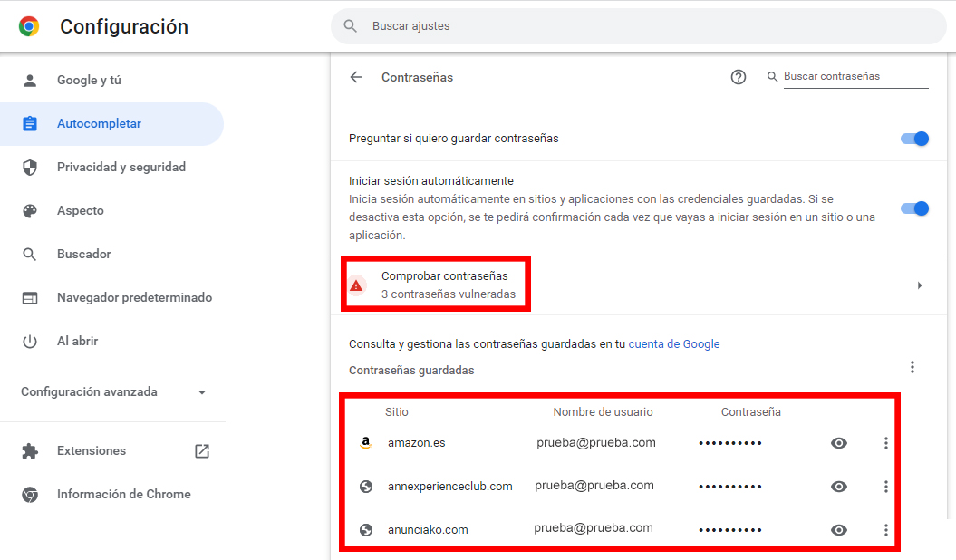
Task: Click the Chrome logo icon
Action: [29, 26]
